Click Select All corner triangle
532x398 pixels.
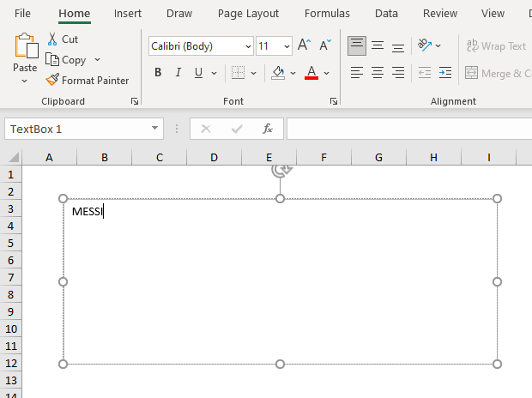(13, 157)
